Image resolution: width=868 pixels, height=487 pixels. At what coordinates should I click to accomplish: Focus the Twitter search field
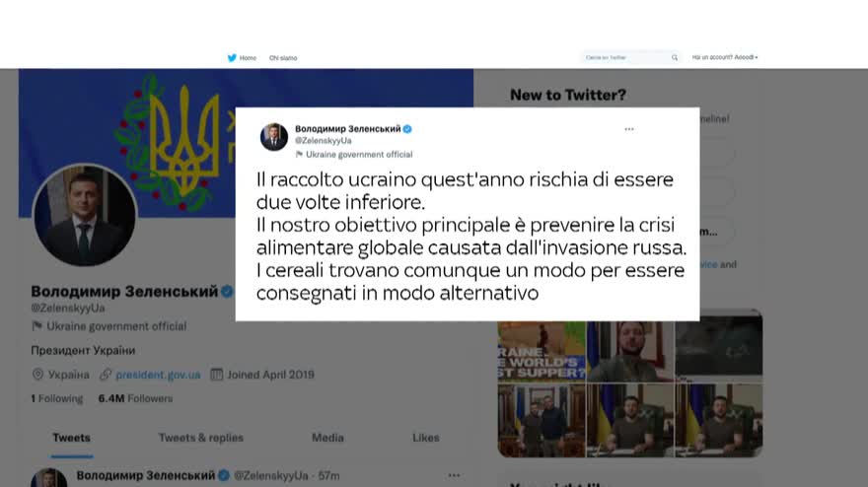[630, 57]
